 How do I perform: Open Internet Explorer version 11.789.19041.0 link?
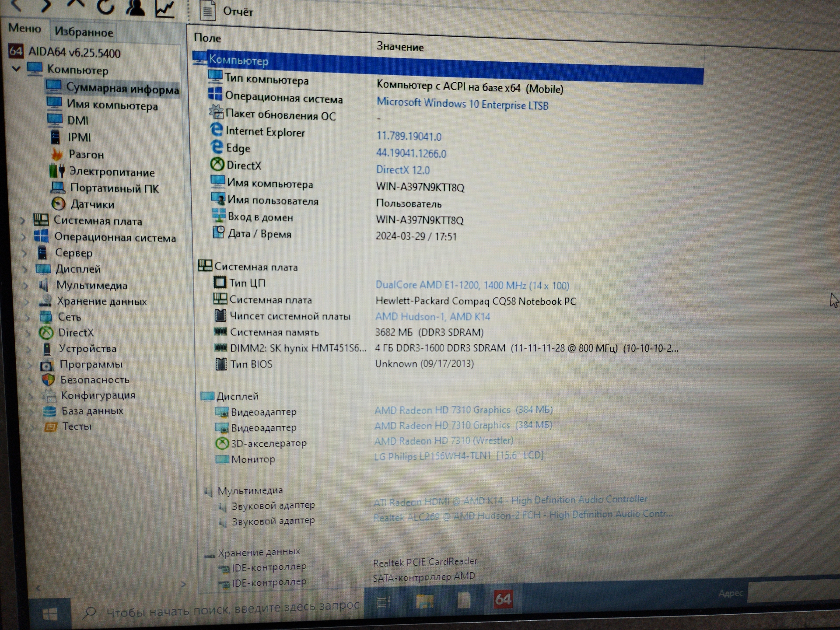click(409, 136)
